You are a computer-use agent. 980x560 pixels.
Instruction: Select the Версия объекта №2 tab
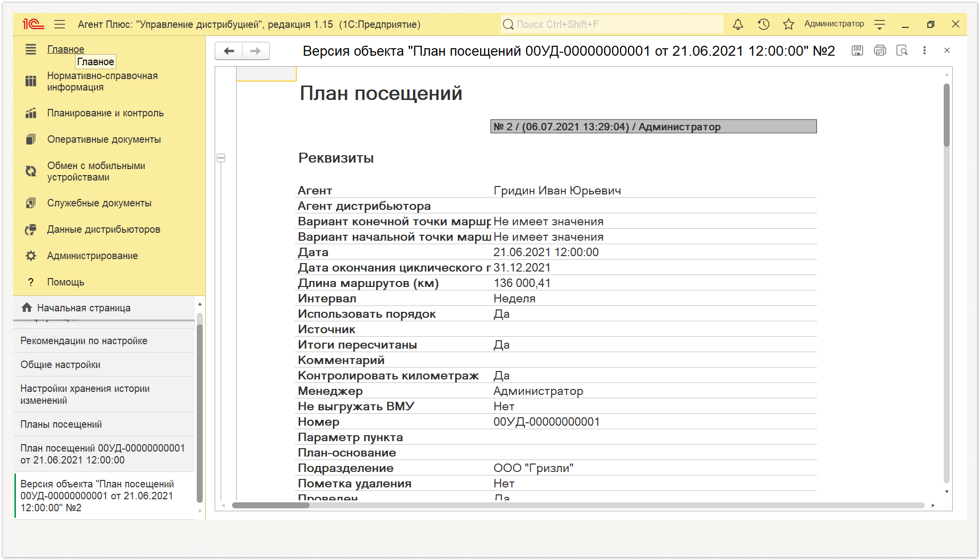coord(104,496)
